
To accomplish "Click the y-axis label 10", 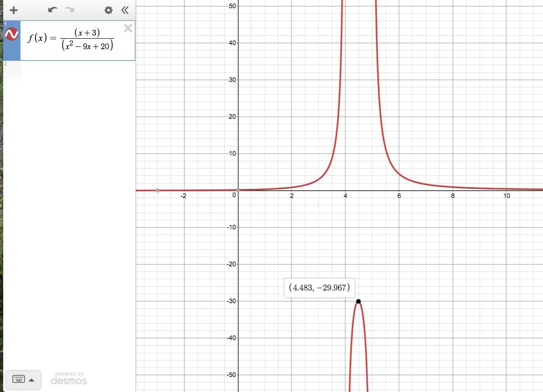I will pyautogui.click(x=232, y=153).
